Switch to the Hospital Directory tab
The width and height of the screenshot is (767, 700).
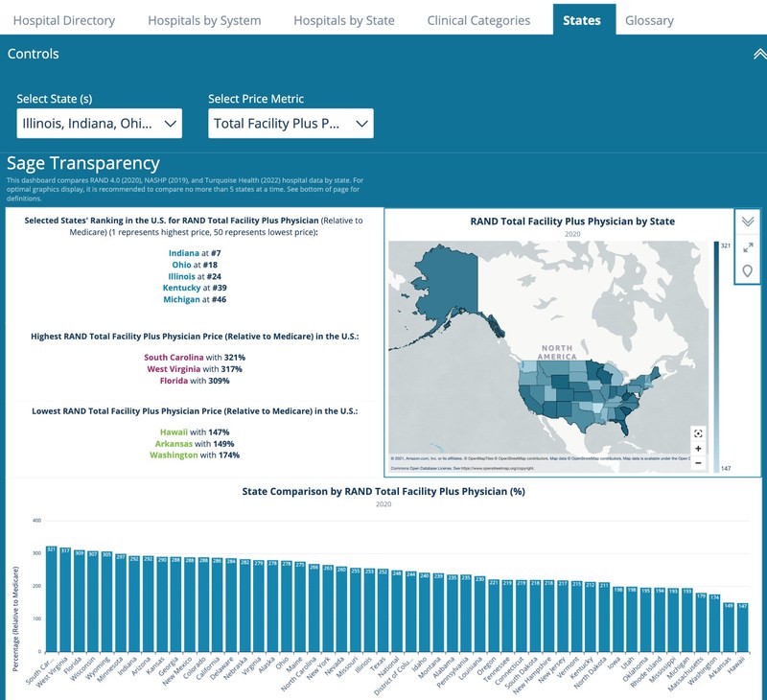coord(64,20)
